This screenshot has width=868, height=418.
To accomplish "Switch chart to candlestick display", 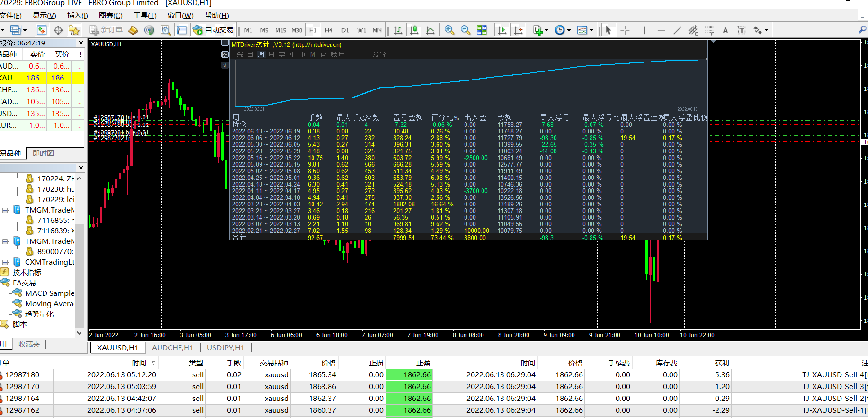I will [x=414, y=30].
